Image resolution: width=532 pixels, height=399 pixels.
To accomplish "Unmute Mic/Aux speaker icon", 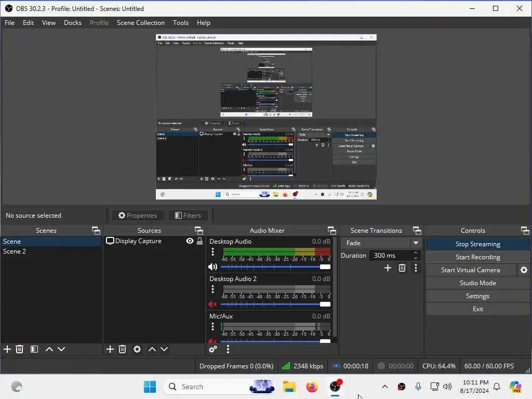I will tap(212, 341).
